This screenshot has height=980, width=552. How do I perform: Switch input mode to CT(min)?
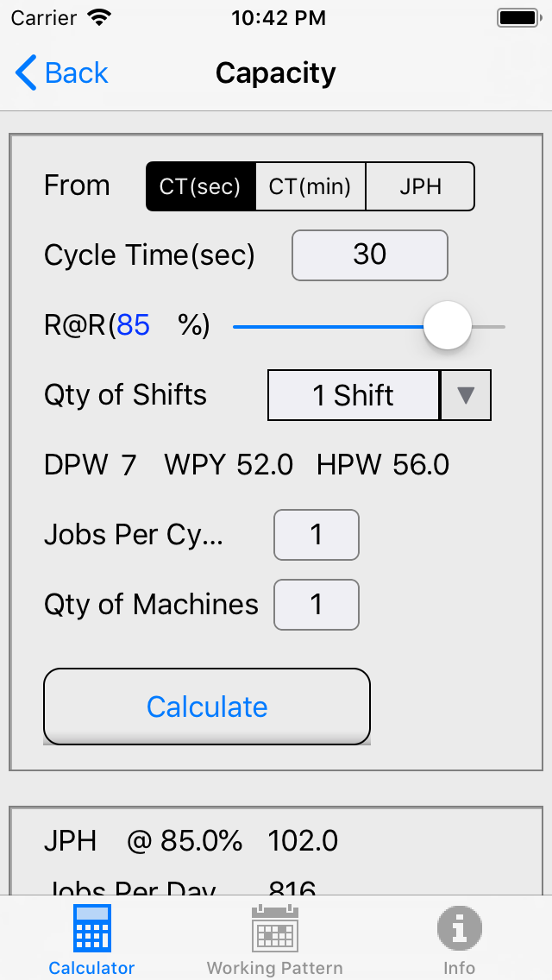coord(310,185)
